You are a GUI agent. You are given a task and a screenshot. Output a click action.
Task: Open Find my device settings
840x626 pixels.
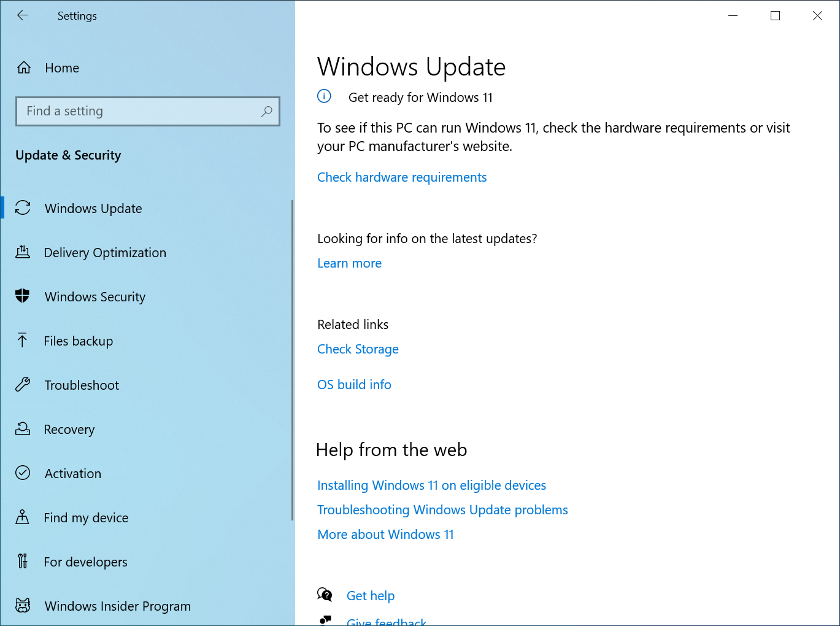pyautogui.click(x=147, y=517)
